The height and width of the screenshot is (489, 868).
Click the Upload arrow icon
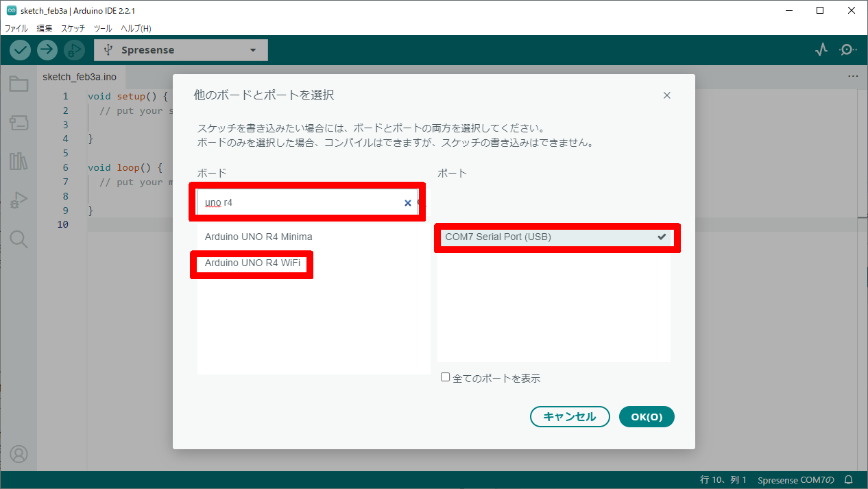tap(47, 50)
